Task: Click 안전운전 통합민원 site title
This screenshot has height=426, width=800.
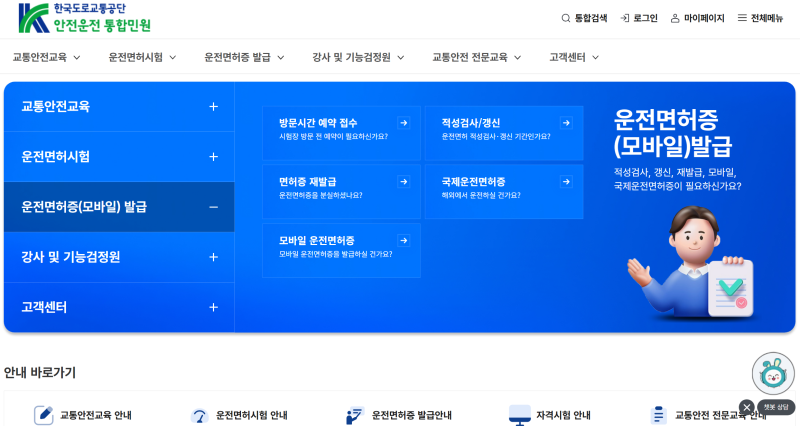Action: [102, 25]
